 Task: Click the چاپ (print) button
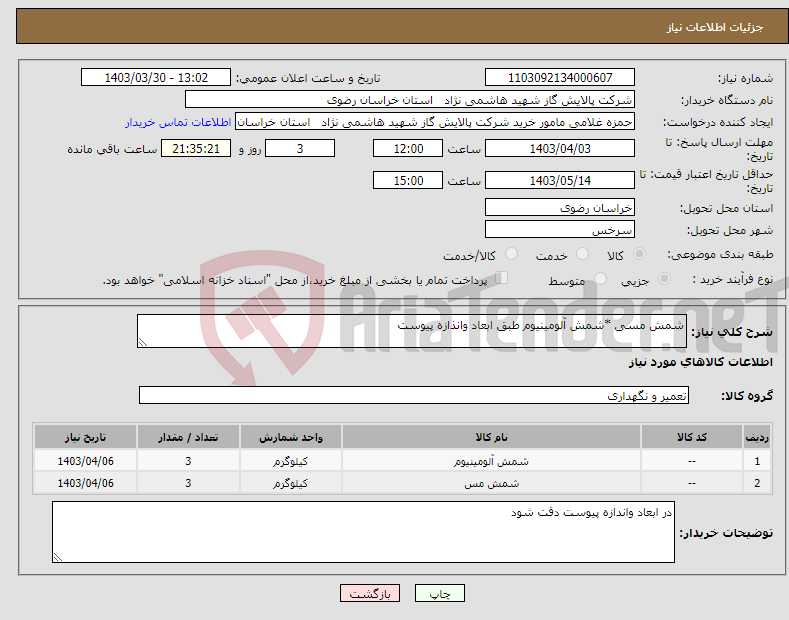pos(439,593)
